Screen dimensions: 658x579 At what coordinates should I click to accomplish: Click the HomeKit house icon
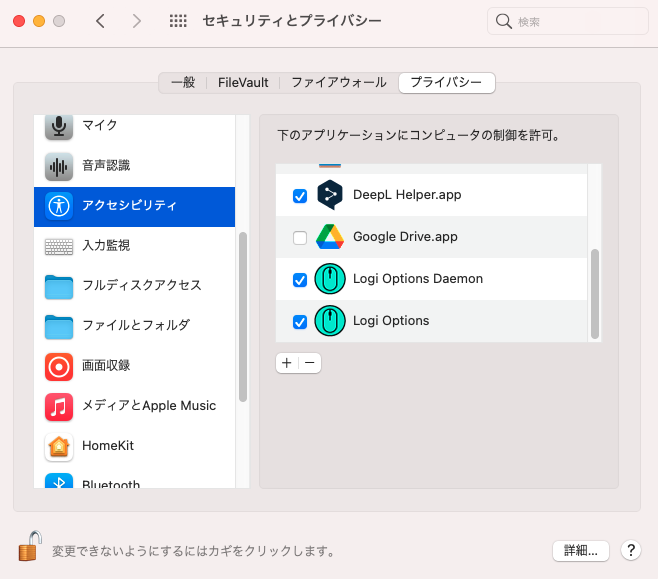[59, 447]
